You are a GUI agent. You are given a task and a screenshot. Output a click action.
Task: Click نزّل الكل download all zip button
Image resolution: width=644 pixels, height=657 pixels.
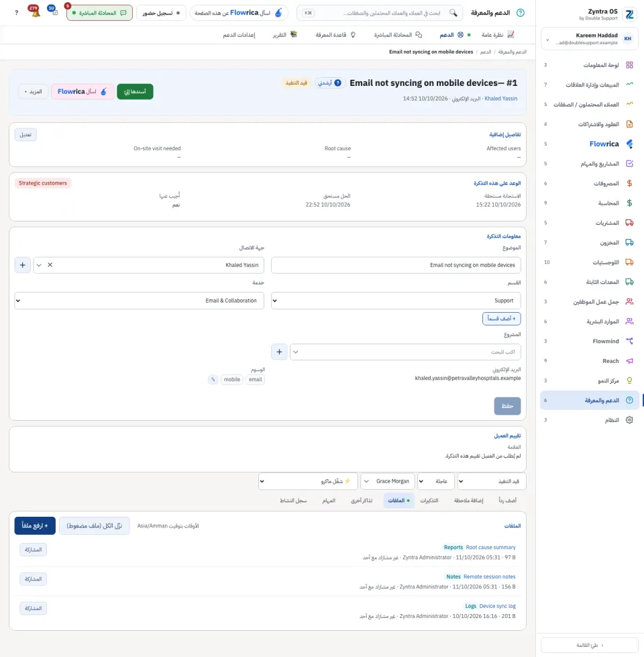(94, 525)
